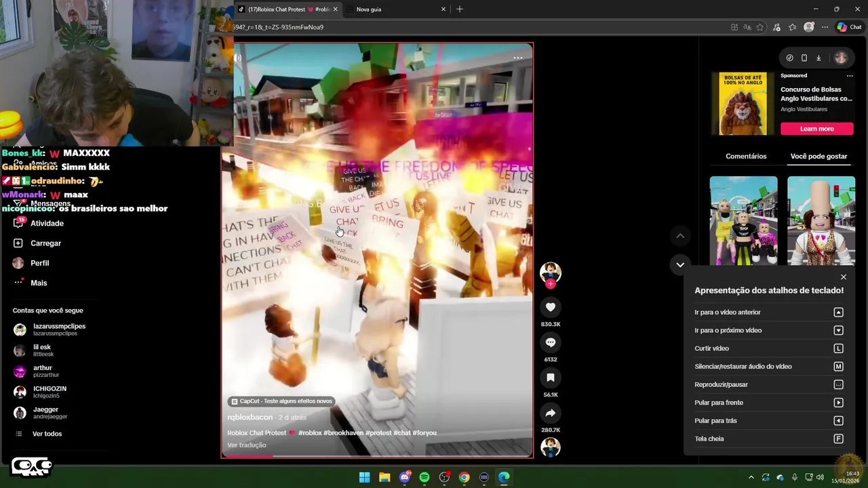Click Ver tradução under the caption
Viewport: 868px width, 488px height.
[247, 445]
